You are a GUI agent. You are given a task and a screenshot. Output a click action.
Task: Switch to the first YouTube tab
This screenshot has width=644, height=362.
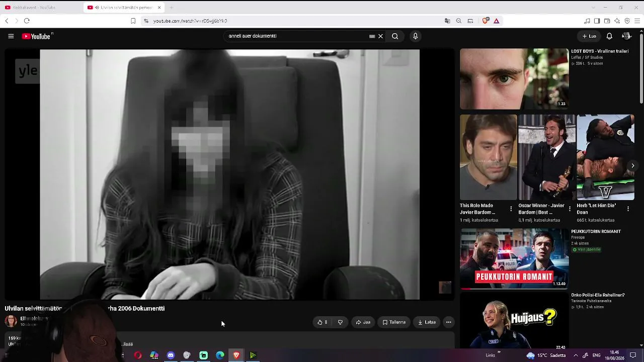coord(41,8)
